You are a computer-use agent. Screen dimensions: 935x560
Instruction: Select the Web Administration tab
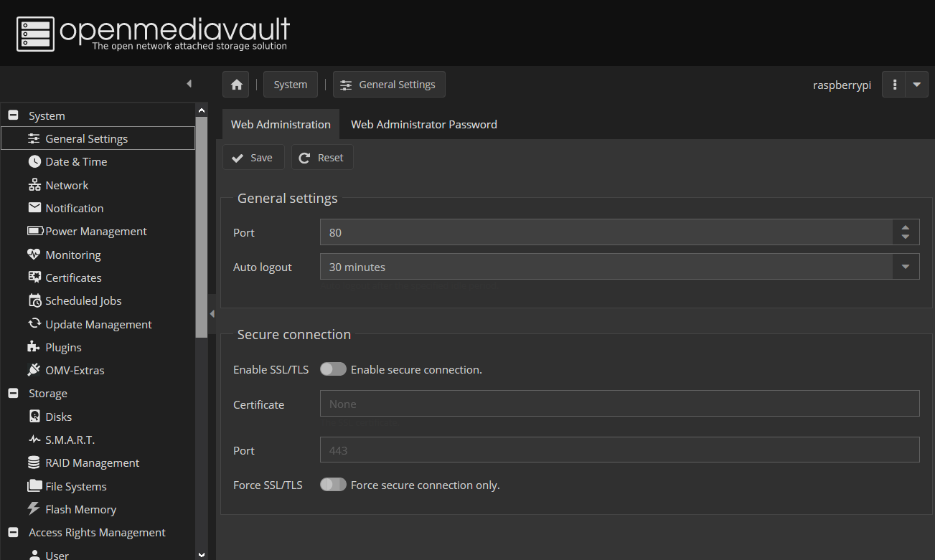point(281,124)
